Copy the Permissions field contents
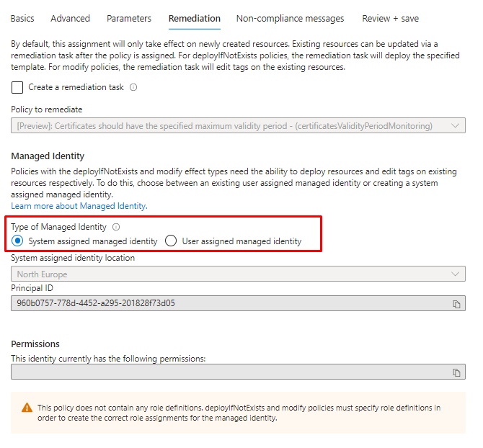The image size is (483, 448). (456, 372)
